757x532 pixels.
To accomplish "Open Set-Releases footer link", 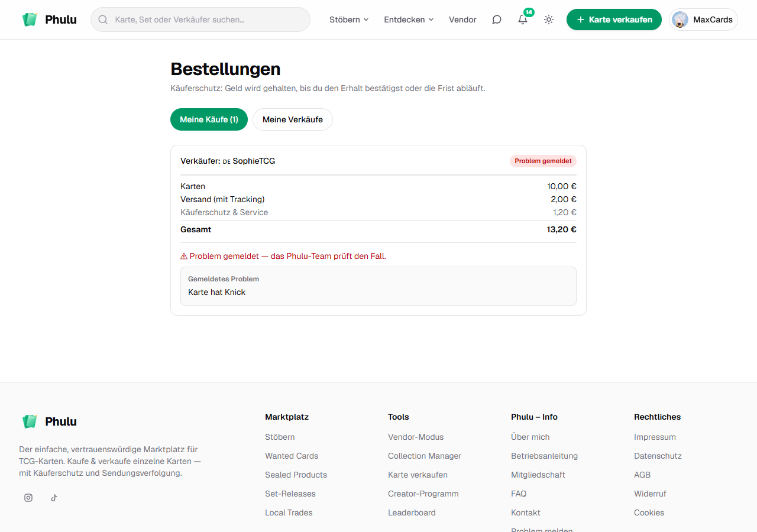I will tap(290, 494).
